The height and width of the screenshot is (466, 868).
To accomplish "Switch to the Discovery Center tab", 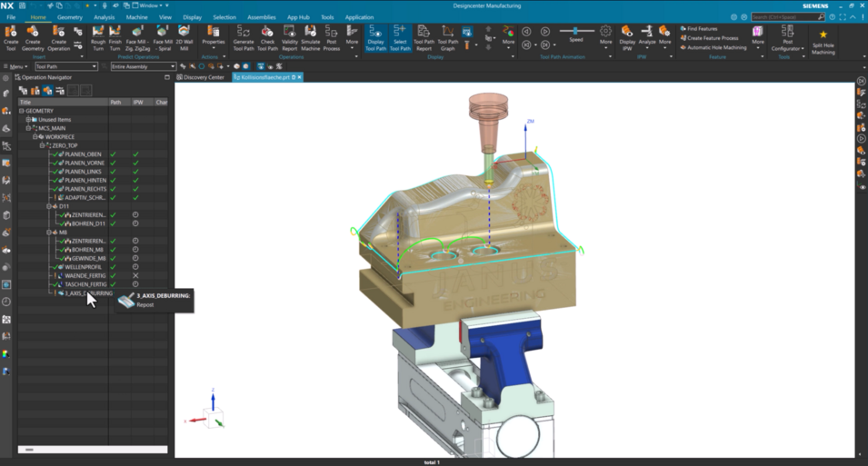I will coord(200,77).
